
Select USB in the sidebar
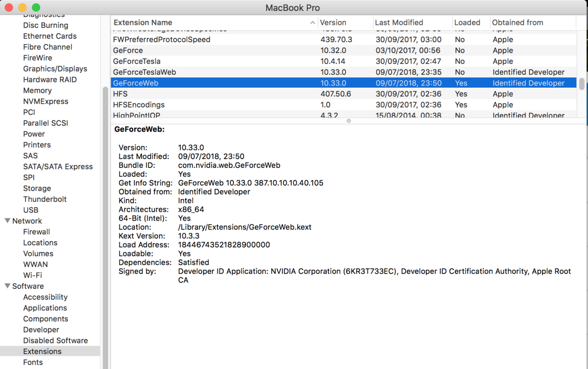30,210
